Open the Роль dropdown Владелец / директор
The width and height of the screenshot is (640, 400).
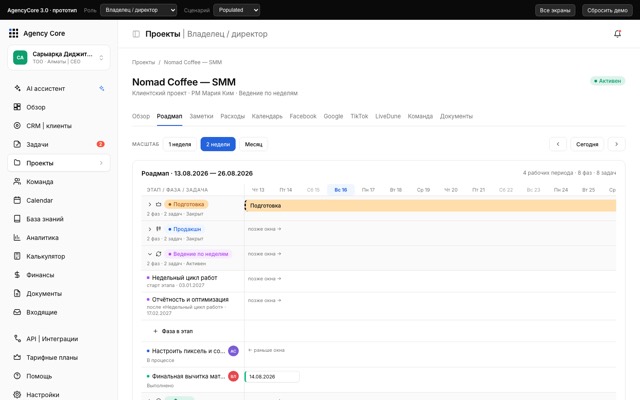pyautogui.click(x=139, y=10)
